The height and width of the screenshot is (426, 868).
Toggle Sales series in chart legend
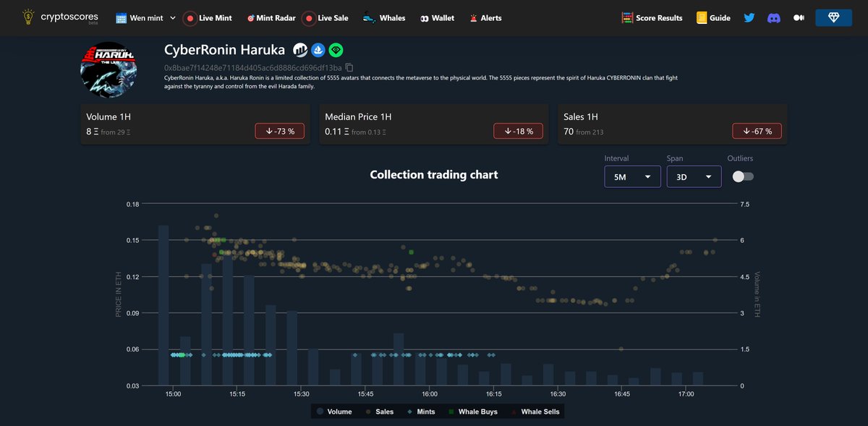coord(380,412)
